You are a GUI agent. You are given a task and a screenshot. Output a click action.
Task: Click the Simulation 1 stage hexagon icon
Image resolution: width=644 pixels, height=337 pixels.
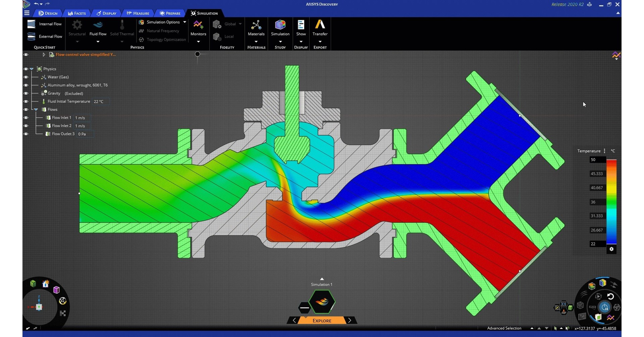pyautogui.click(x=322, y=301)
